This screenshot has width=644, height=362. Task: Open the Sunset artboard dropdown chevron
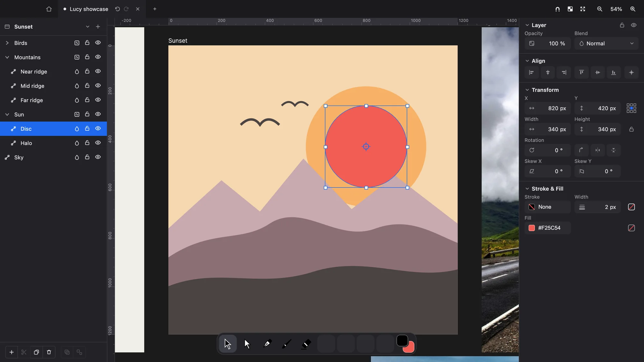tap(88, 27)
